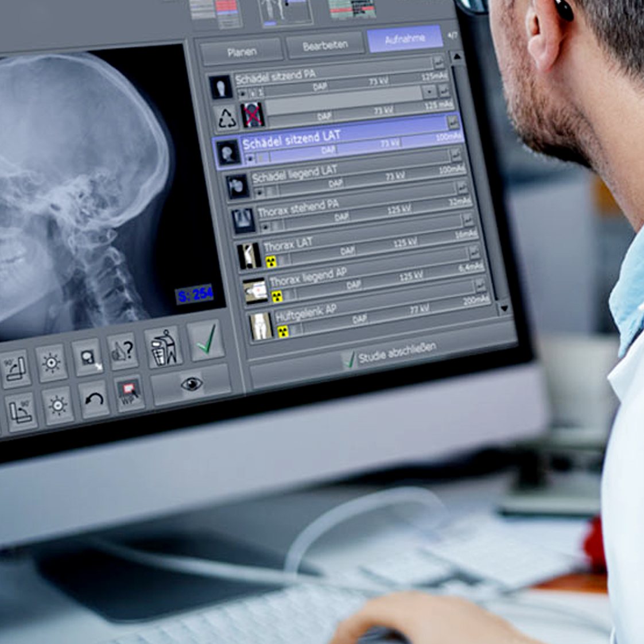Rotate image 90° using the upper rotate icon
Screen dimensions: 644x644
15,368
